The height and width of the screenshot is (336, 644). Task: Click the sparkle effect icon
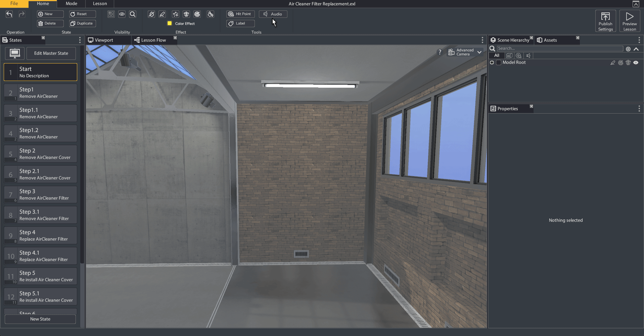click(175, 14)
